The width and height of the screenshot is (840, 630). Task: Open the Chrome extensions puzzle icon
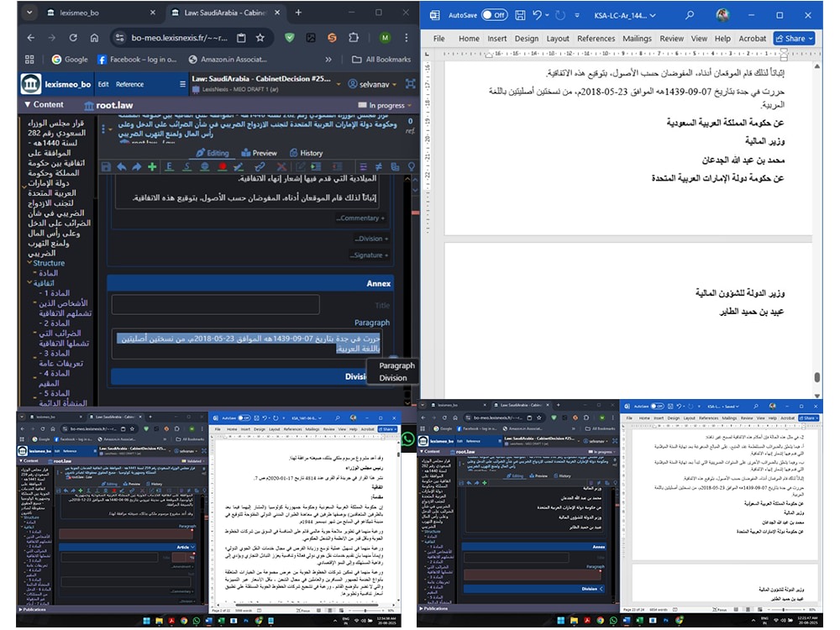354,38
